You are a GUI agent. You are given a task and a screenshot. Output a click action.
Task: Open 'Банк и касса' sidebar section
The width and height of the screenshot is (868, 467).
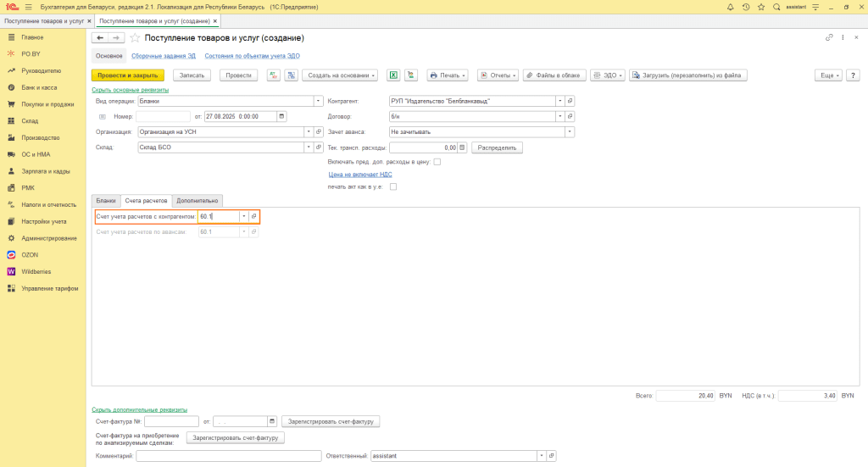[x=39, y=87]
